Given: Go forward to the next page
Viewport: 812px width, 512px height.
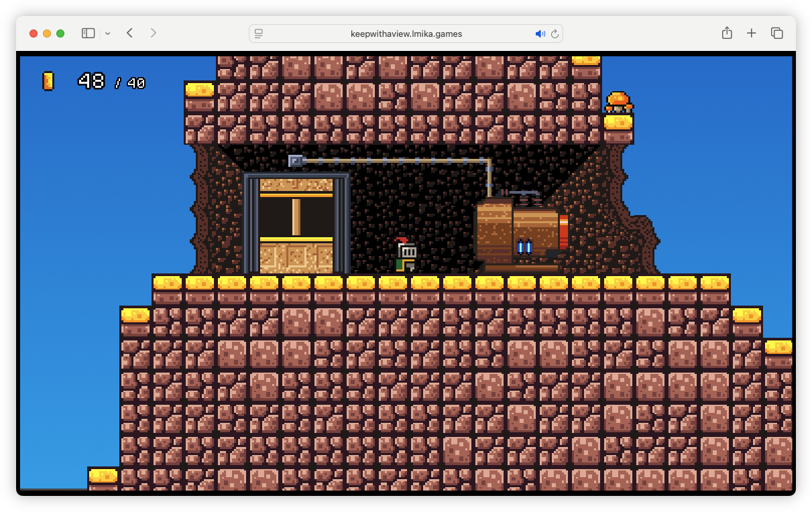Looking at the screenshot, I should 154,33.
